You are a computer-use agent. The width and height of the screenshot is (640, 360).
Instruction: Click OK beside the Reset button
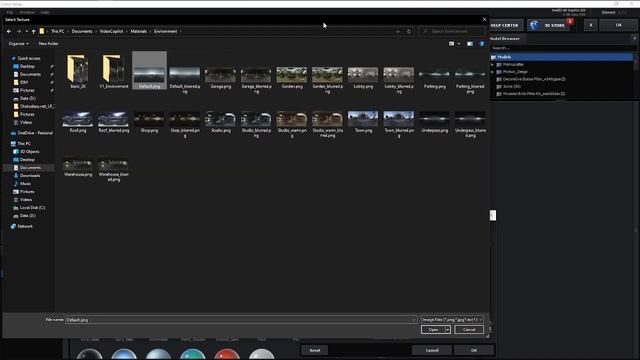coord(473,350)
